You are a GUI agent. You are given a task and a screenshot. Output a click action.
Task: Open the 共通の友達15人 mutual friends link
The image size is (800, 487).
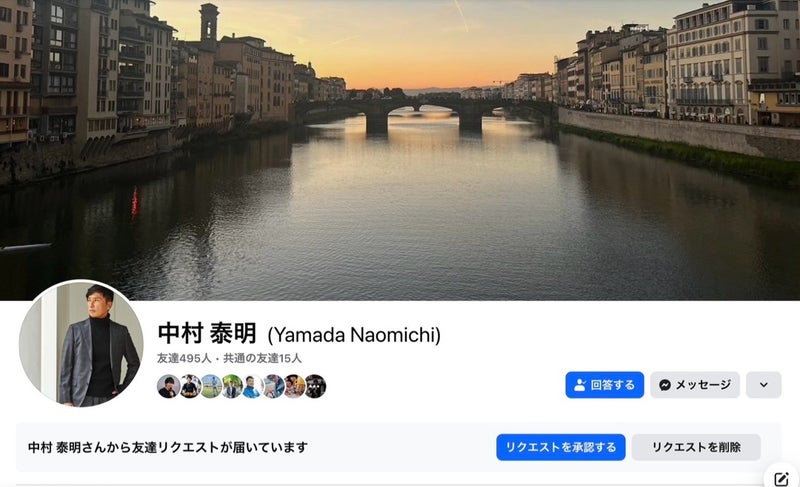click(x=262, y=358)
